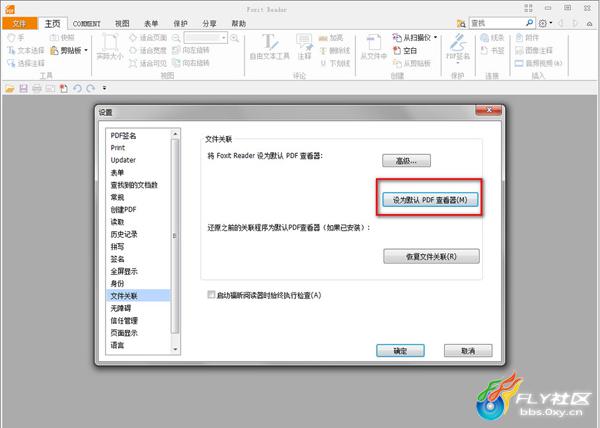Expand dropdown arrow next to gear icon

[x=551, y=23]
